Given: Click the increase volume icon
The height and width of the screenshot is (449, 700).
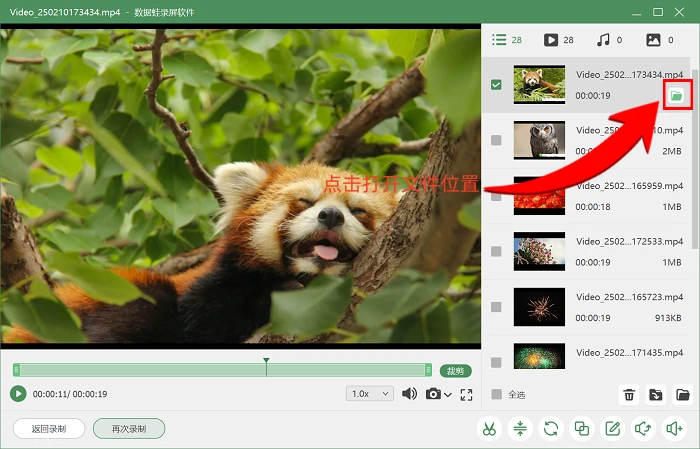Looking at the screenshot, I should pos(674,429).
